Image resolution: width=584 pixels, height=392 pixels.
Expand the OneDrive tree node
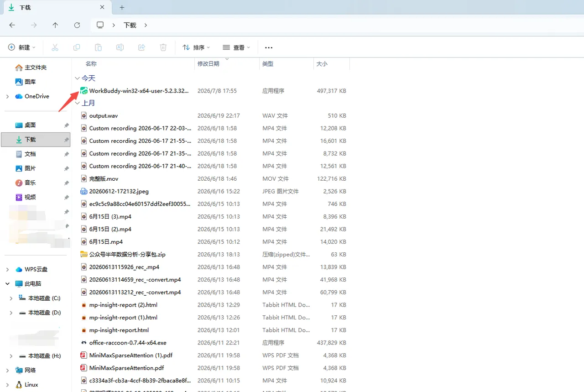(7, 96)
